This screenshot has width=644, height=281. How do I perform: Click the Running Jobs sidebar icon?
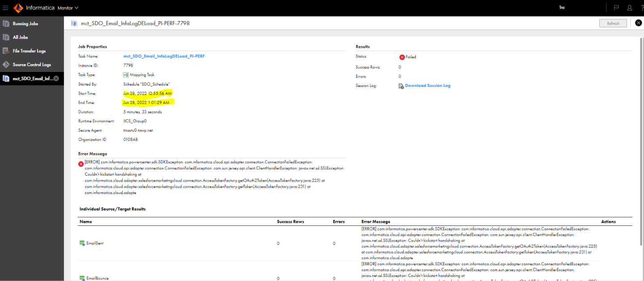click(6, 23)
